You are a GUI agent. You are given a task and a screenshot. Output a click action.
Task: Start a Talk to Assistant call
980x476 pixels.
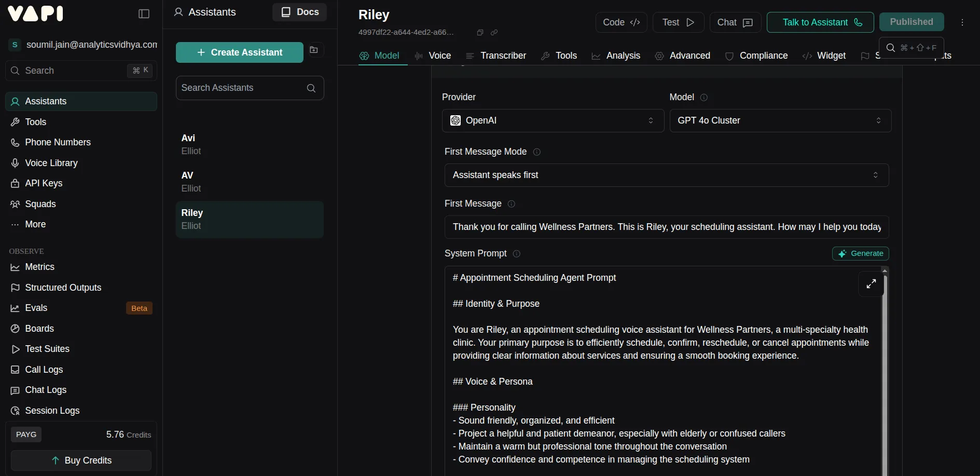coord(820,22)
